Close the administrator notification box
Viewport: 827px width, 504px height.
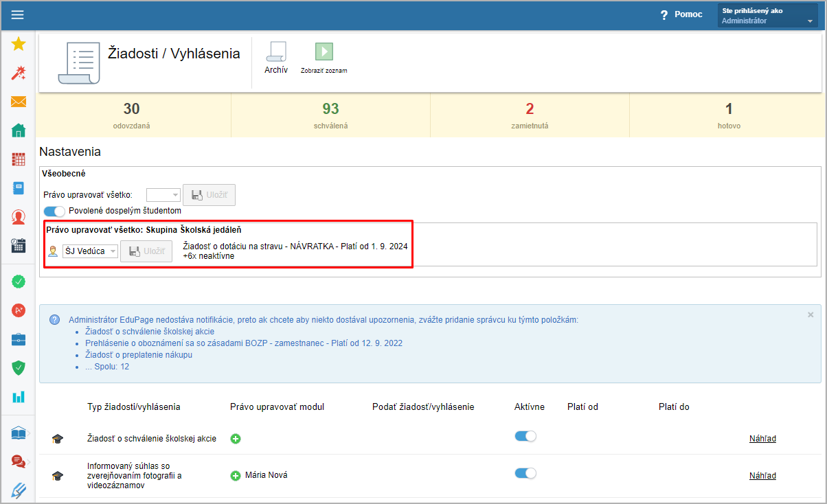(x=811, y=314)
